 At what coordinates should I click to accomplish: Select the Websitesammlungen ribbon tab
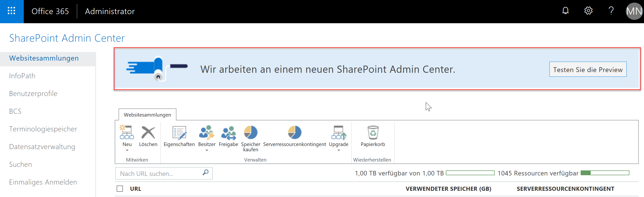pyautogui.click(x=147, y=115)
